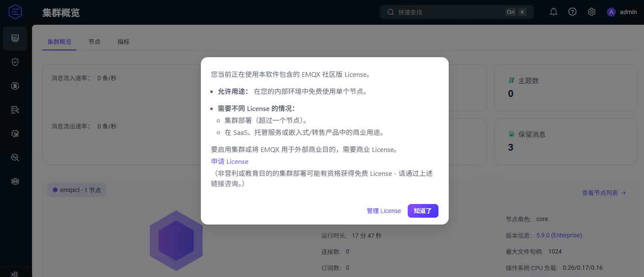644x277 pixels.
Task: Open the monitoring dashboard sidebar icon
Action: [x=15, y=38]
